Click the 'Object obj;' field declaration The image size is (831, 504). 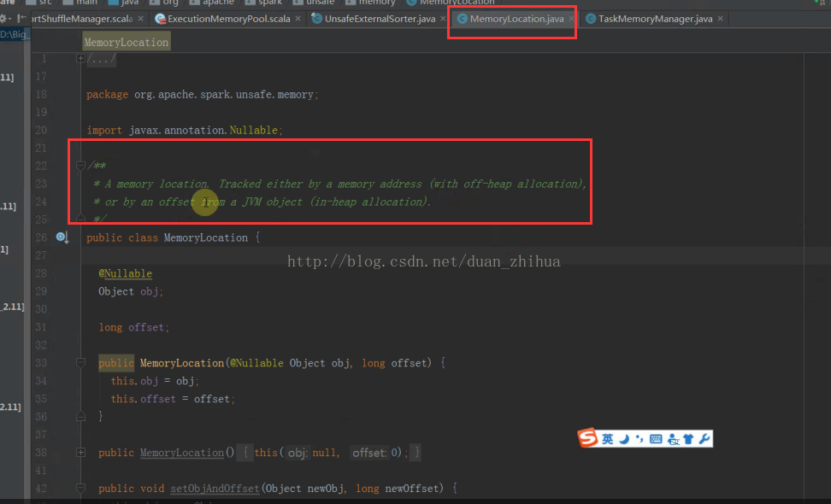click(131, 291)
